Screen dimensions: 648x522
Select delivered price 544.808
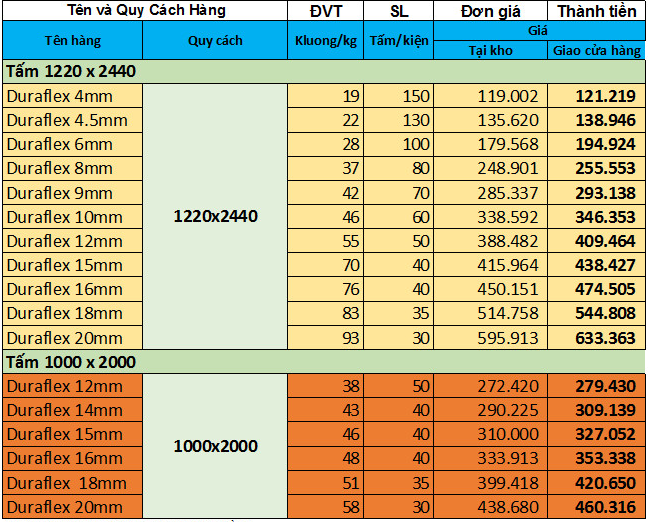pyautogui.click(x=596, y=313)
